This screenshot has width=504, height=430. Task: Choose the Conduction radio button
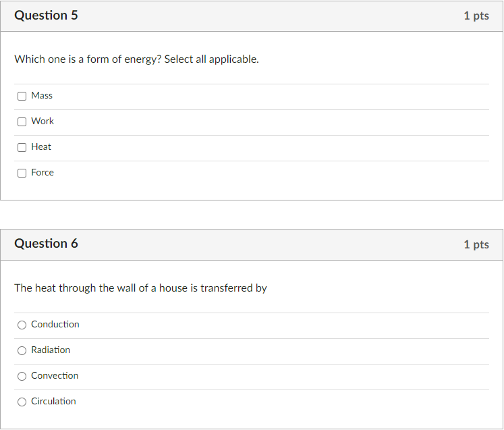[x=22, y=325]
